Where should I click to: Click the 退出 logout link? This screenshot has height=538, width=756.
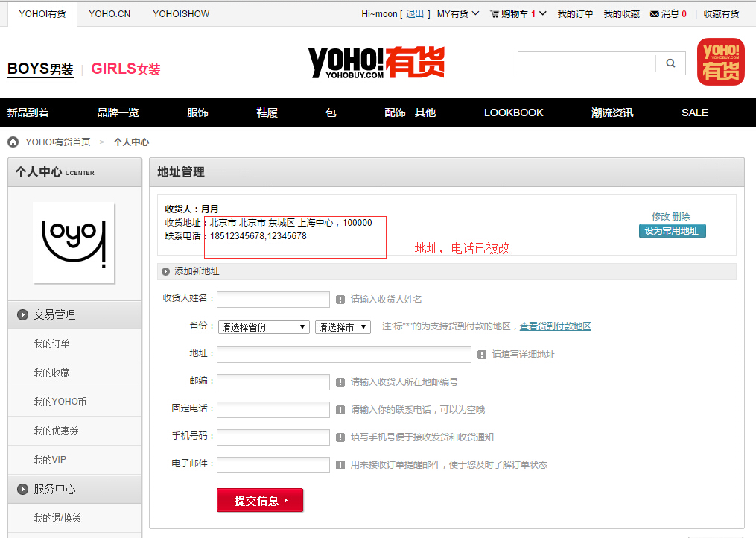click(415, 14)
